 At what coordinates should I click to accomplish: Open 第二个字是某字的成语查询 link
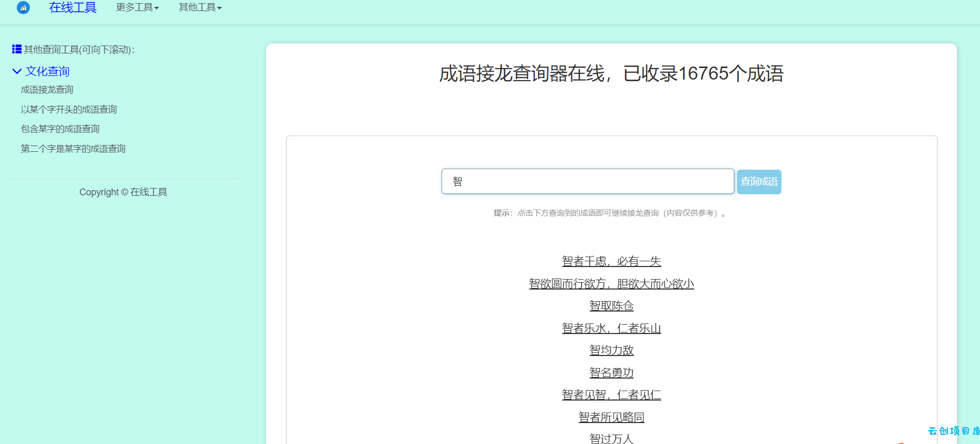click(x=73, y=149)
